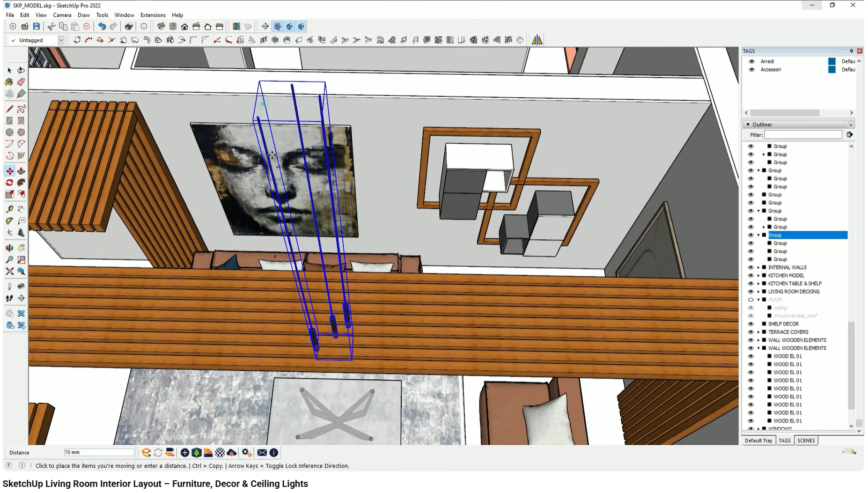Click the Arredi tag color swatch
The image size is (868, 493).
point(832,61)
